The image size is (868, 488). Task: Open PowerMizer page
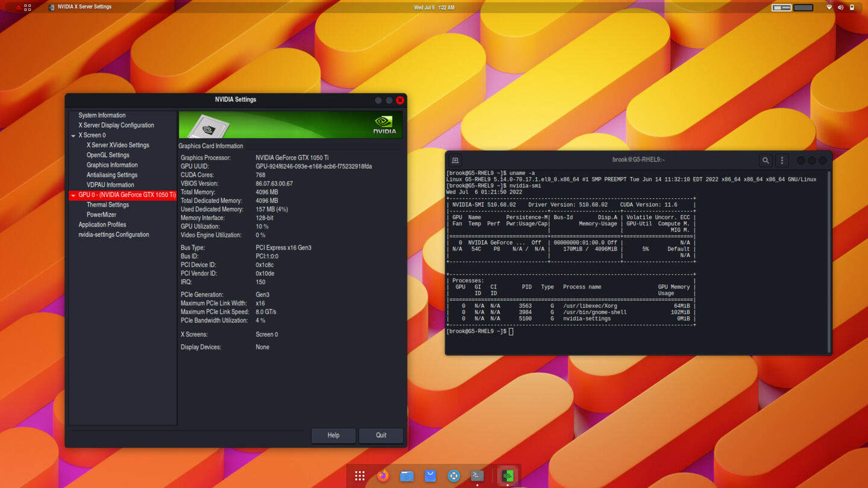point(101,214)
